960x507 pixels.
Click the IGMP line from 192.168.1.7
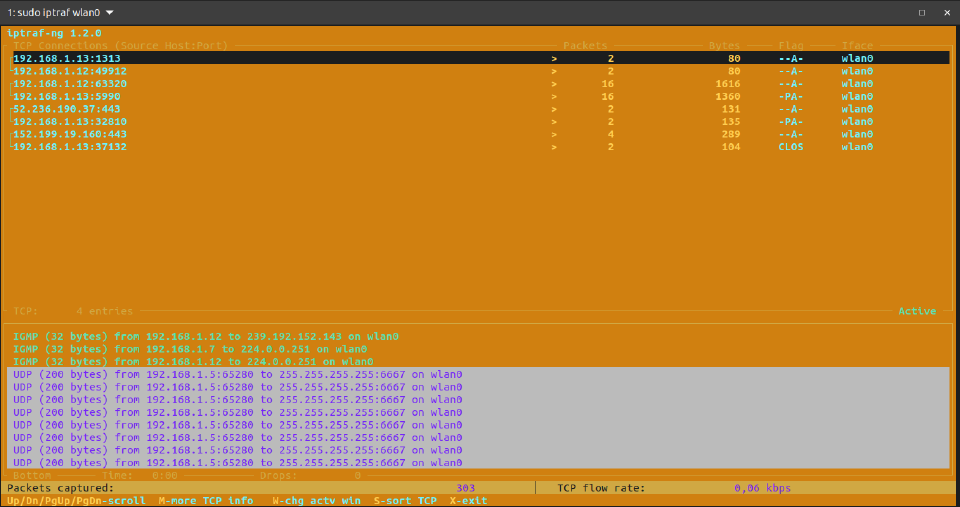[188, 349]
